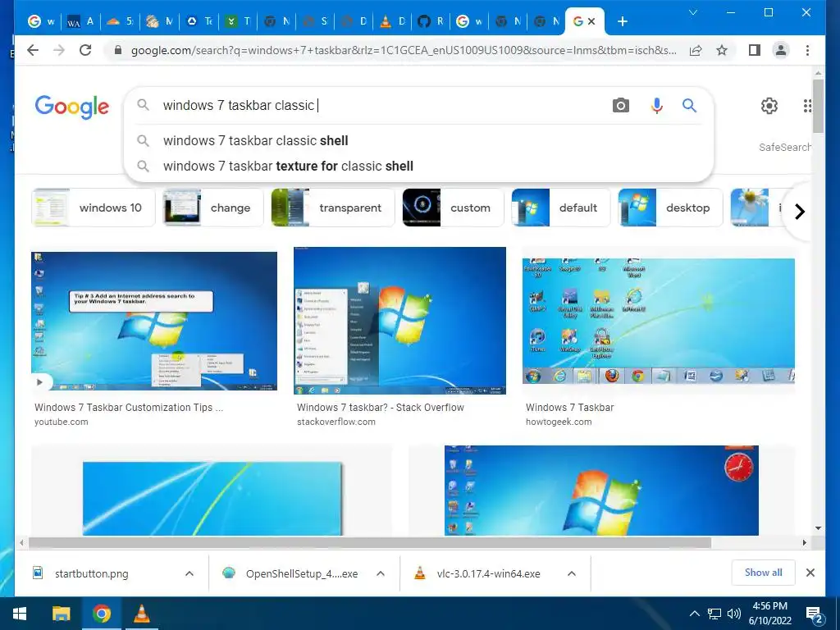Image resolution: width=840 pixels, height=630 pixels.
Task: Open VLC from the taskbar
Action: point(141,614)
